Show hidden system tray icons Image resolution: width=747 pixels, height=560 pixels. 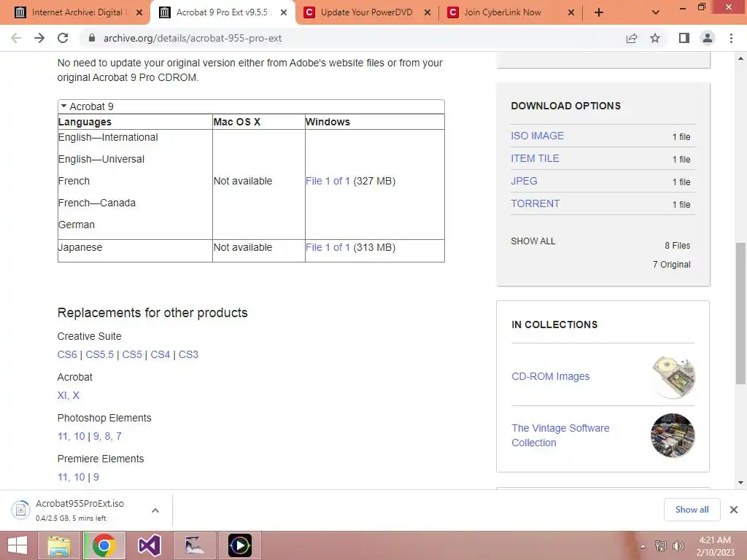click(643, 546)
